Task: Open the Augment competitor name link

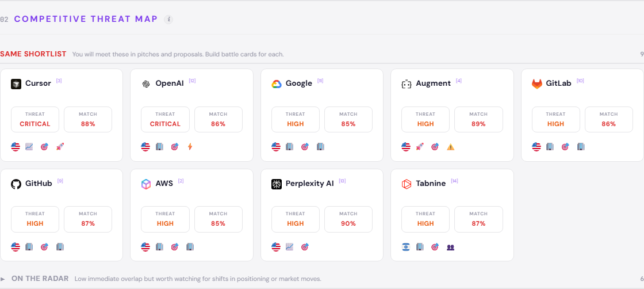Action: [433, 83]
